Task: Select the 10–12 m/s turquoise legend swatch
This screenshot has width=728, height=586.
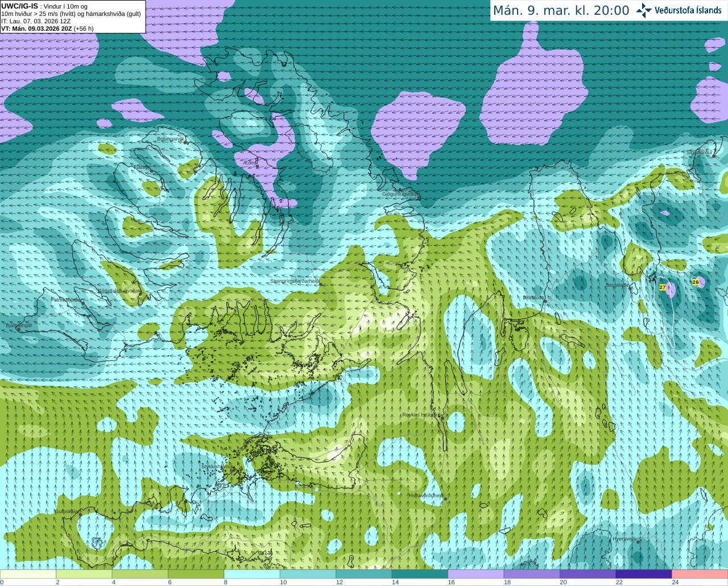Action: tap(308, 574)
